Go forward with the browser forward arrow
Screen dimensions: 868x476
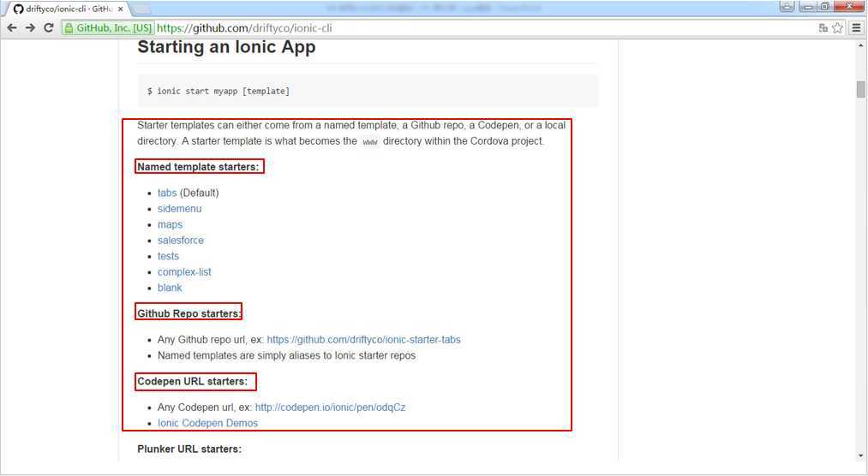click(x=31, y=27)
